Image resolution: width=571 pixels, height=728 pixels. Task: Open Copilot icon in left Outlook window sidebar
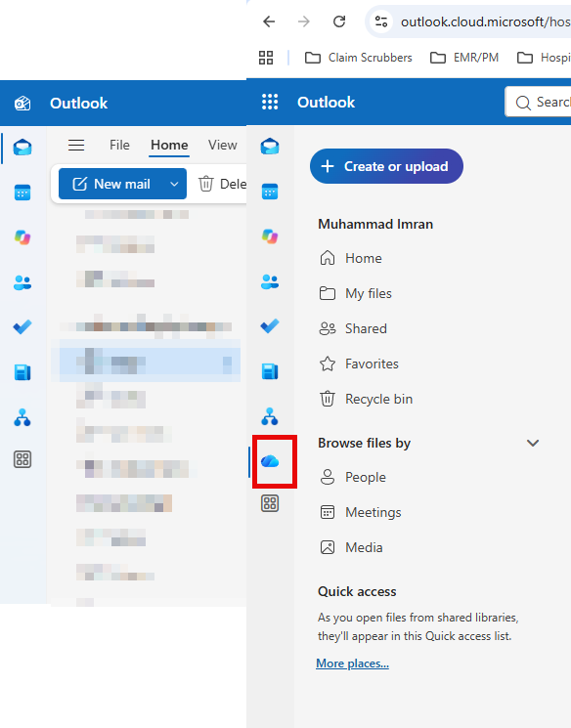22,237
